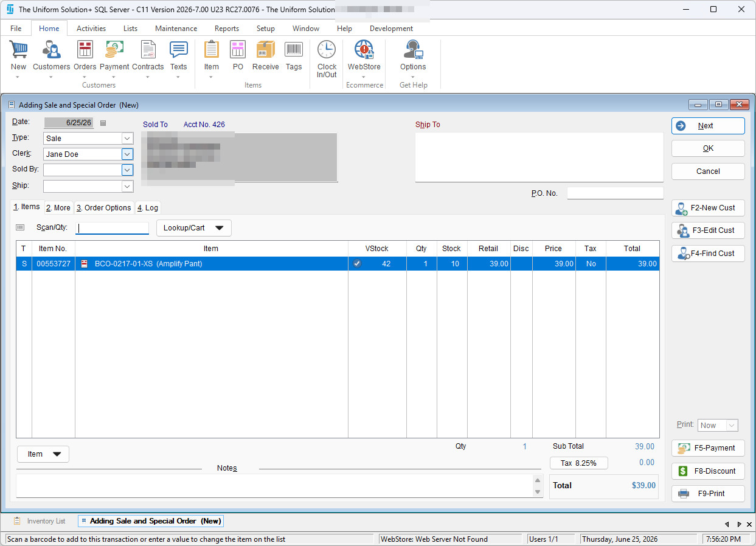Click the OK button

tap(708, 148)
